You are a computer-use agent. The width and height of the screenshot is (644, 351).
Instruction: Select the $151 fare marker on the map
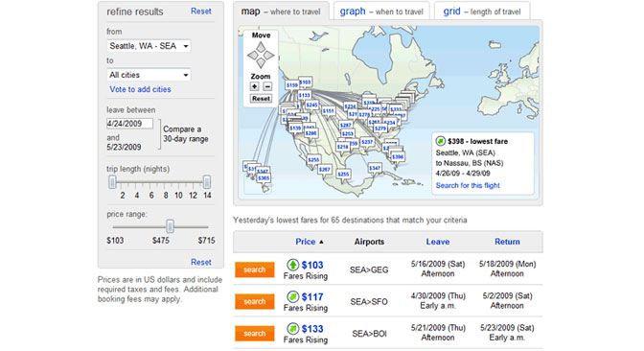[x=328, y=110]
